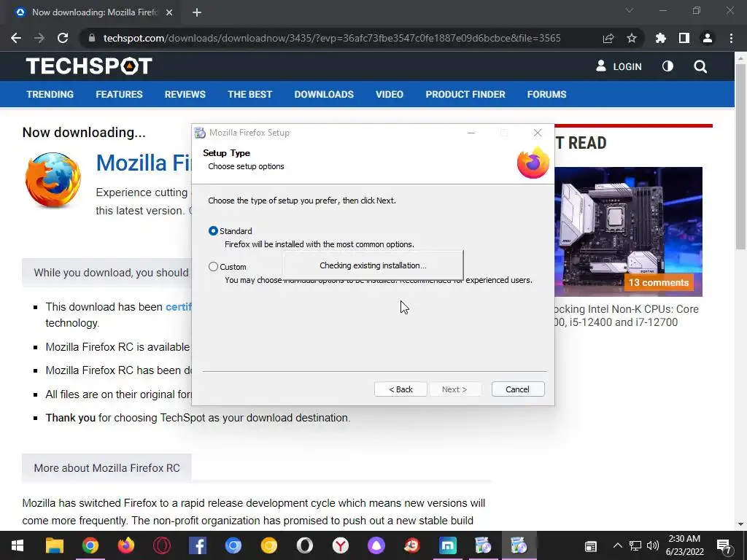Open the Chrome share page icon

(x=608, y=38)
